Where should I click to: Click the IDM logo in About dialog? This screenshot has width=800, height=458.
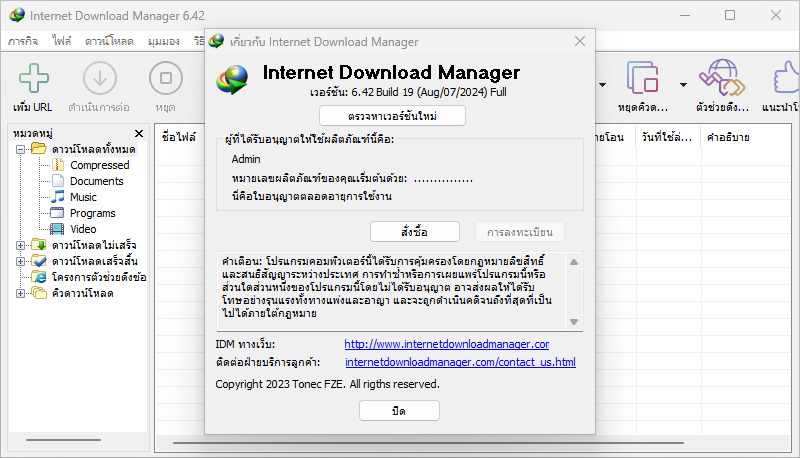click(x=232, y=80)
